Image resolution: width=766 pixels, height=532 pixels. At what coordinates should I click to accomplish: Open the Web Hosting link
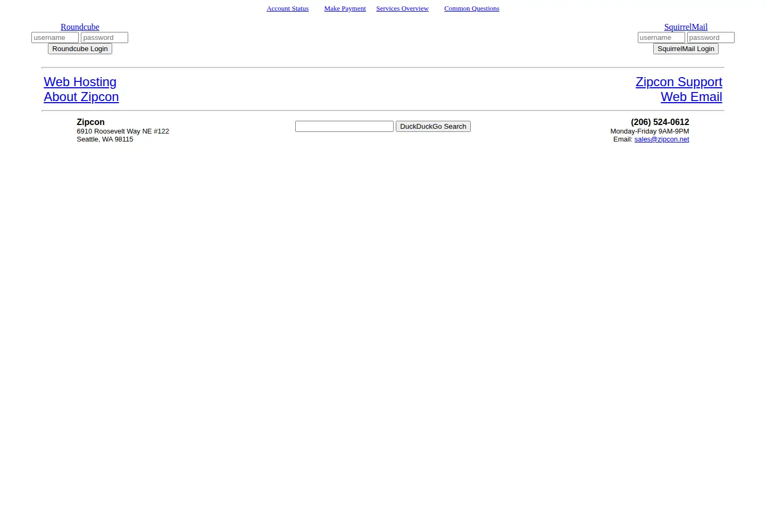[x=80, y=82]
